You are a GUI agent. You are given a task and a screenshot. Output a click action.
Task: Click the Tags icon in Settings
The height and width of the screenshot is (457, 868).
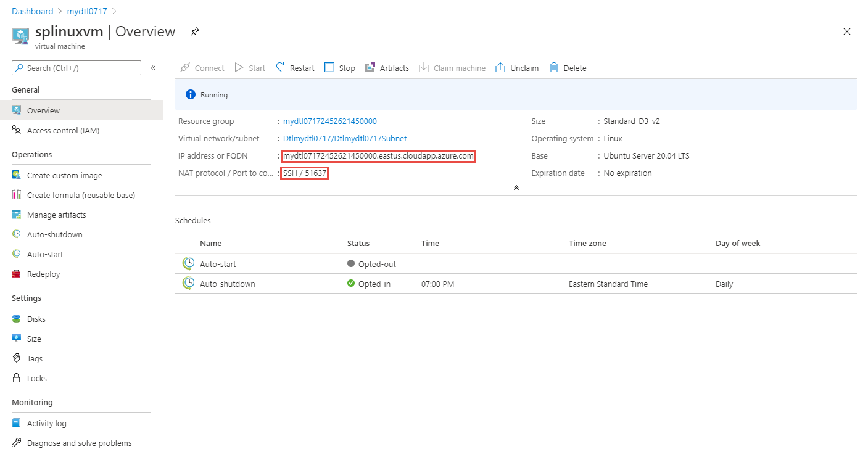17,358
